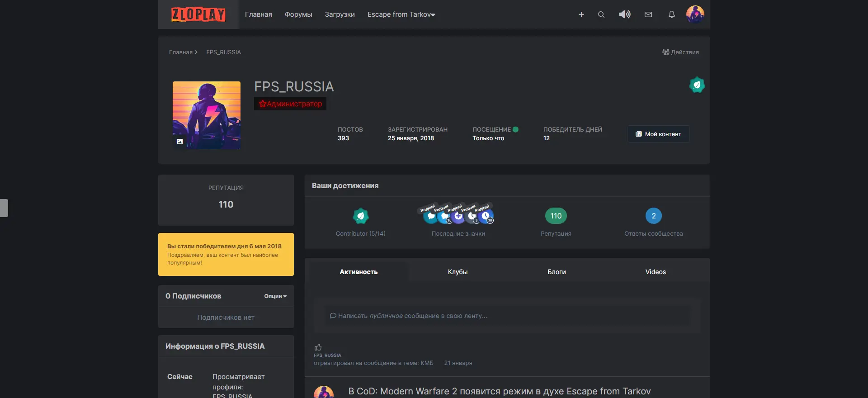Open the CoD Modern Warfare 2 article title
The width and height of the screenshot is (868, 398).
coord(500,391)
